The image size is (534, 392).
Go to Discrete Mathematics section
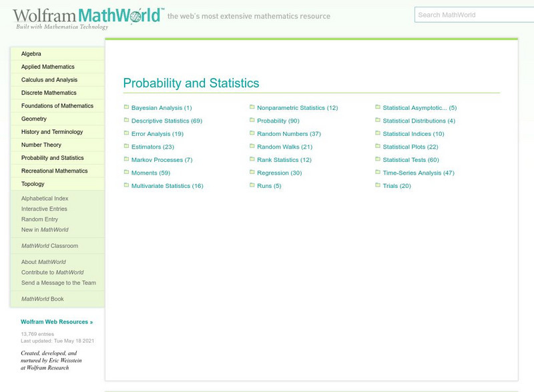tap(57, 93)
